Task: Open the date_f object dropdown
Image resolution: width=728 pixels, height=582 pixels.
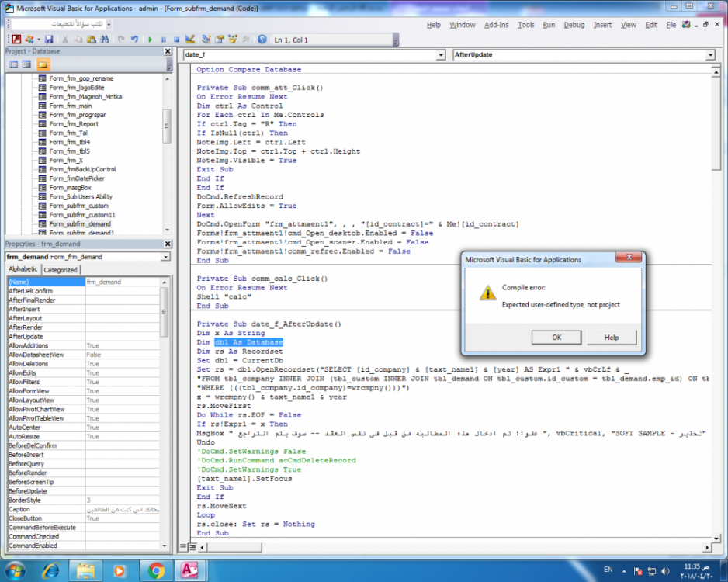Action: click(x=441, y=55)
